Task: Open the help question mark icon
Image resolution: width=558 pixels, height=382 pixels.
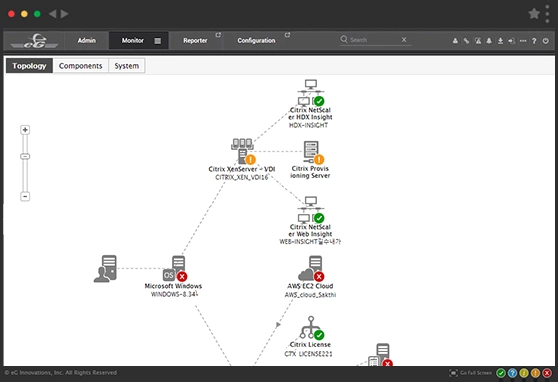Action: pos(534,41)
